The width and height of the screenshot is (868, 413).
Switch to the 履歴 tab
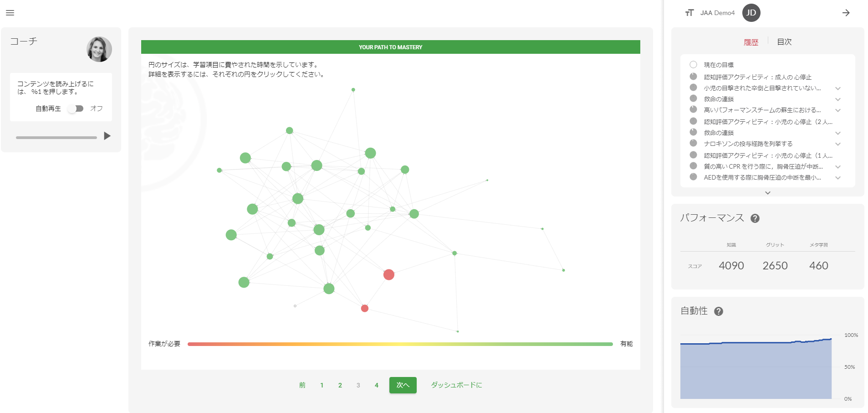pyautogui.click(x=751, y=42)
